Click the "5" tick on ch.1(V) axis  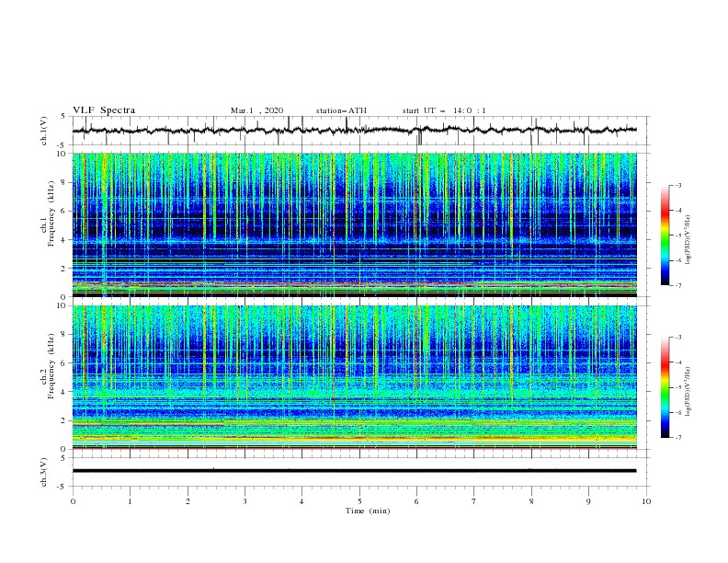(64, 116)
